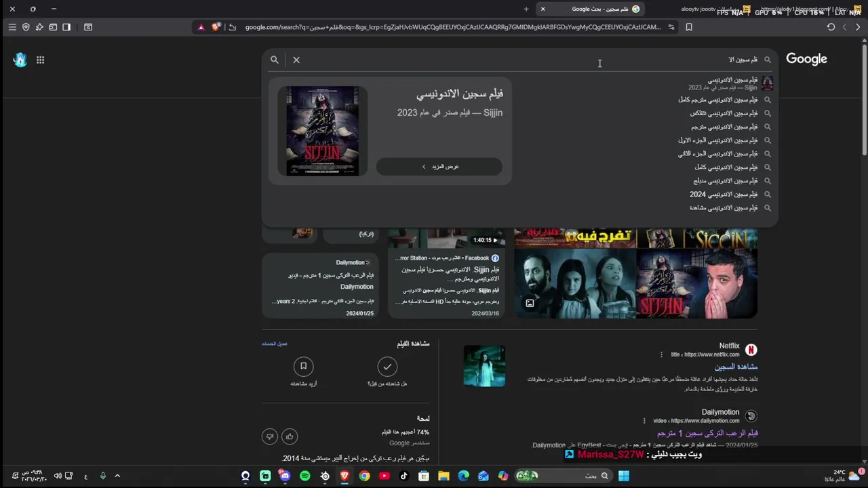The image size is (868, 488).
Task: Click the thumbs down dislike button
Action: [x=270, y=436]
